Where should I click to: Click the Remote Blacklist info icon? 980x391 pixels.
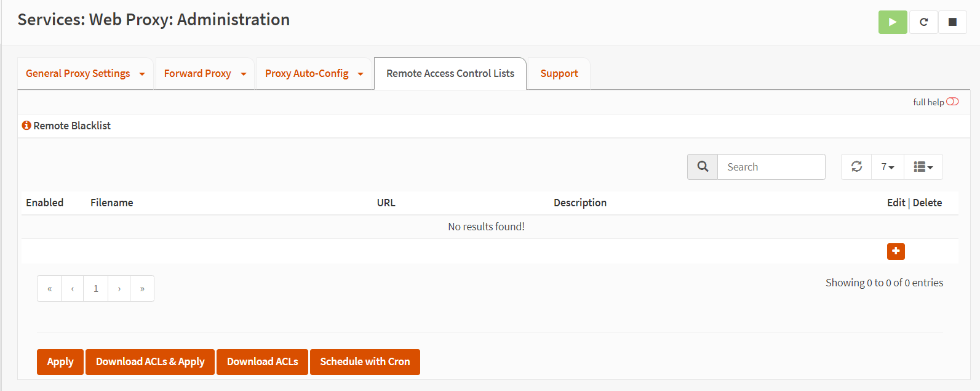coord(26,126)
